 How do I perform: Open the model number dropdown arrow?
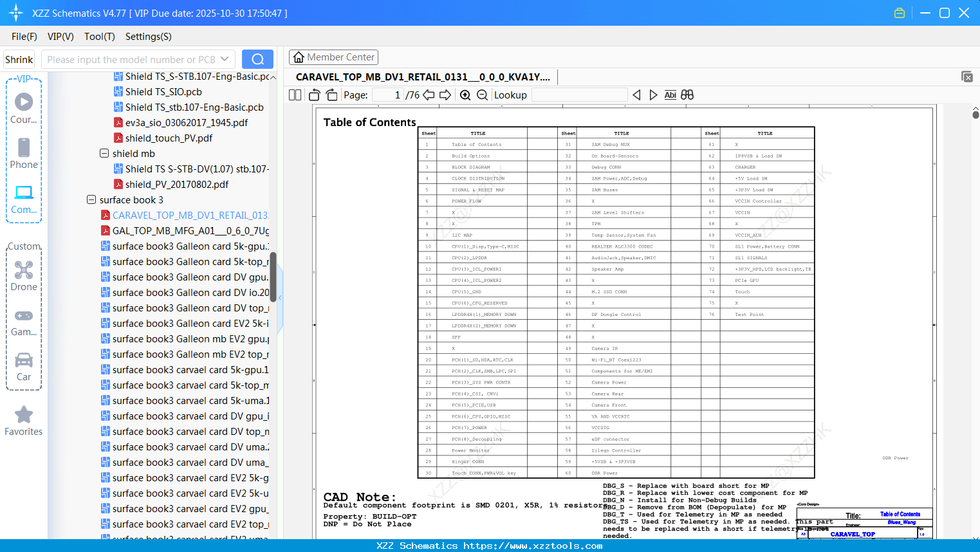tap(225, 59)
